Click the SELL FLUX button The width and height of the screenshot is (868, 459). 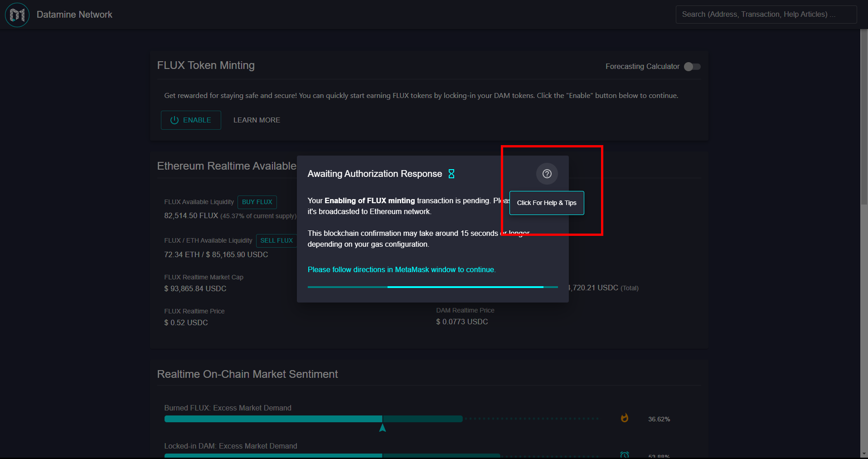click(x=276, y=240)
